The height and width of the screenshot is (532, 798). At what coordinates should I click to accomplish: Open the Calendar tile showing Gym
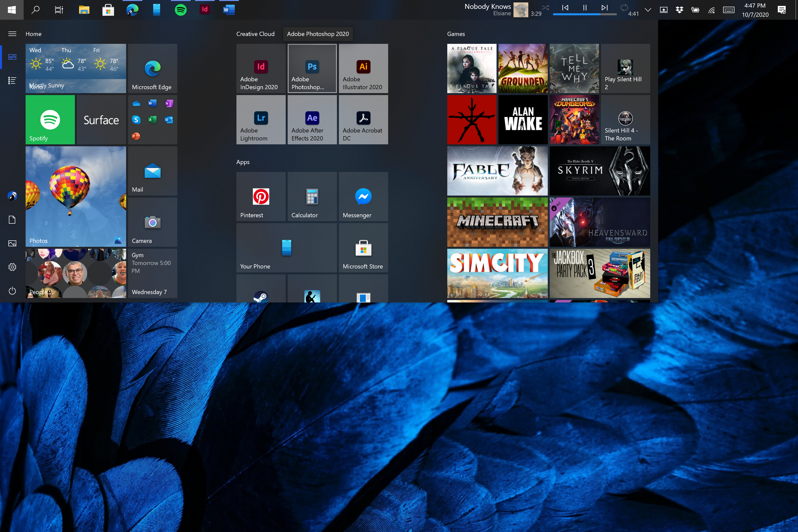tap(152, 273)
